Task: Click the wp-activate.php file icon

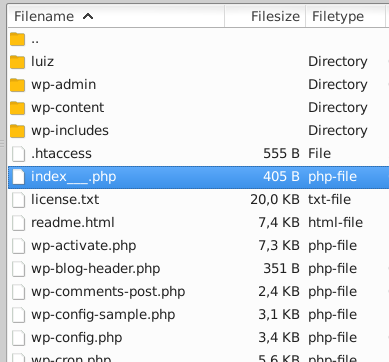Action: tap(18, 246)
